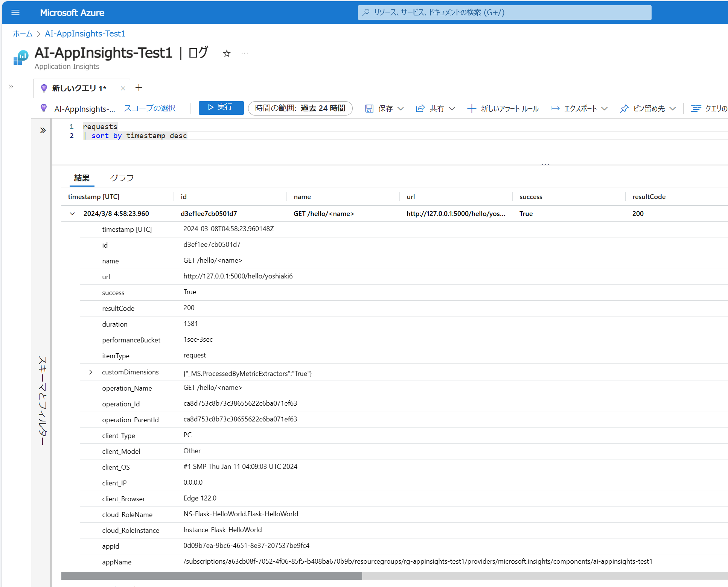Click the resource search bar at top
The image size is (728, 587).
point(504,12)
